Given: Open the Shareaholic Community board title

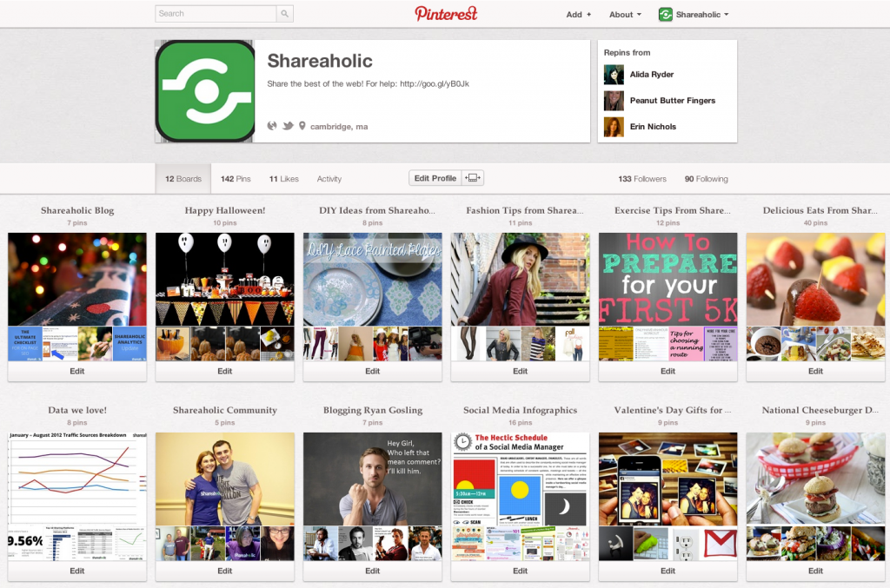Looking at the screenshot, I should pyautogui.click(x=225, y=410).
